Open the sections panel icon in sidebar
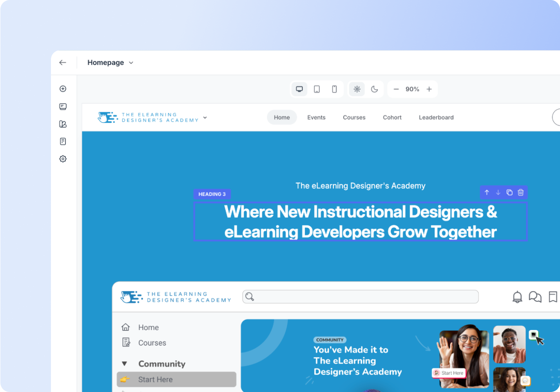The height and width of the screenshot is (392, 560). pyautogui.click(x=63, y=107)
